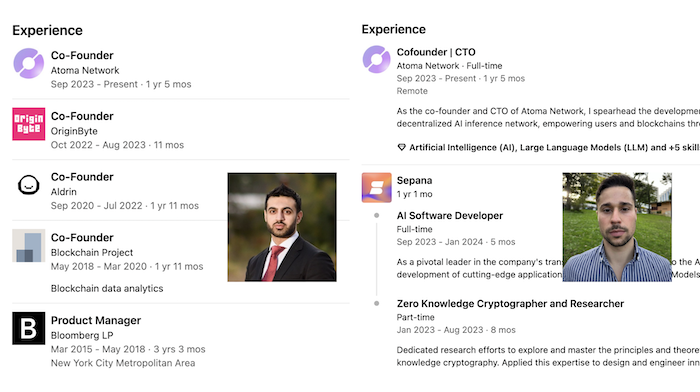This screenshot has height=392, width=700.
Task: Open the Sepana company logo
Action: pos(376,188)
